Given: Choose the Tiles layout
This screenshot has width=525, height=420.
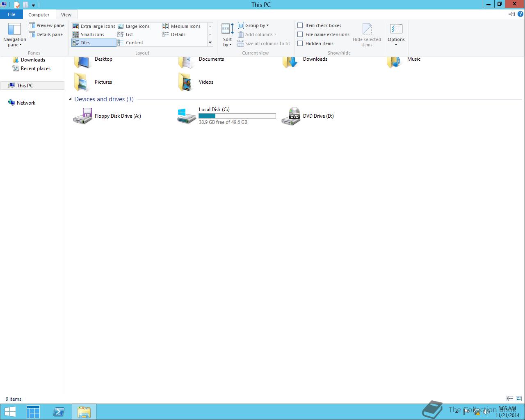Looking at the screenshot, I should tap(94, 43).
